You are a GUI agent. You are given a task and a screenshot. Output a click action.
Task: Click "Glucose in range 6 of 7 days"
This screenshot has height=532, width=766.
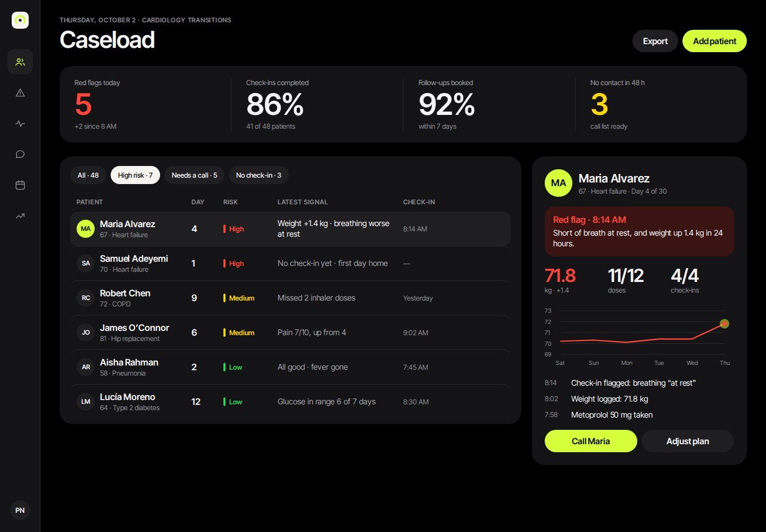pos(326,402)
